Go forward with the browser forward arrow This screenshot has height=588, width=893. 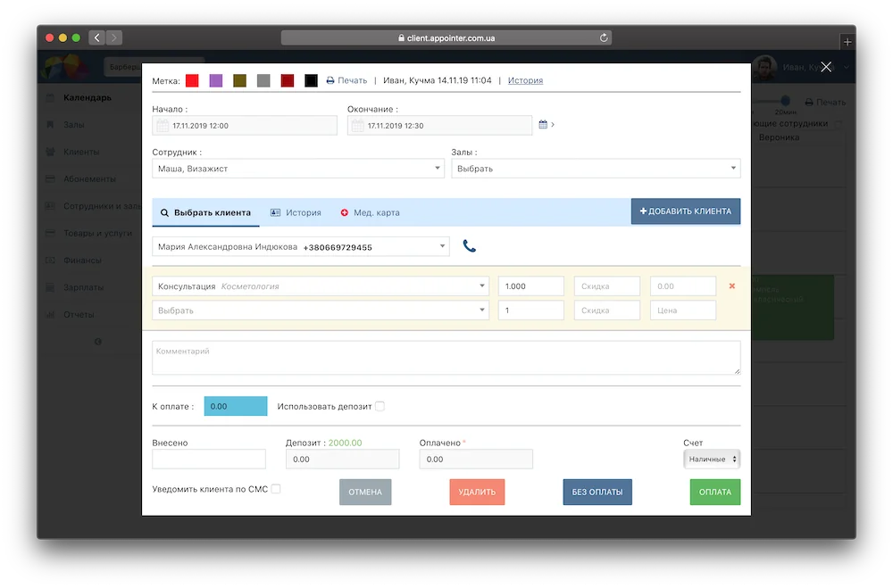[114, 37]
